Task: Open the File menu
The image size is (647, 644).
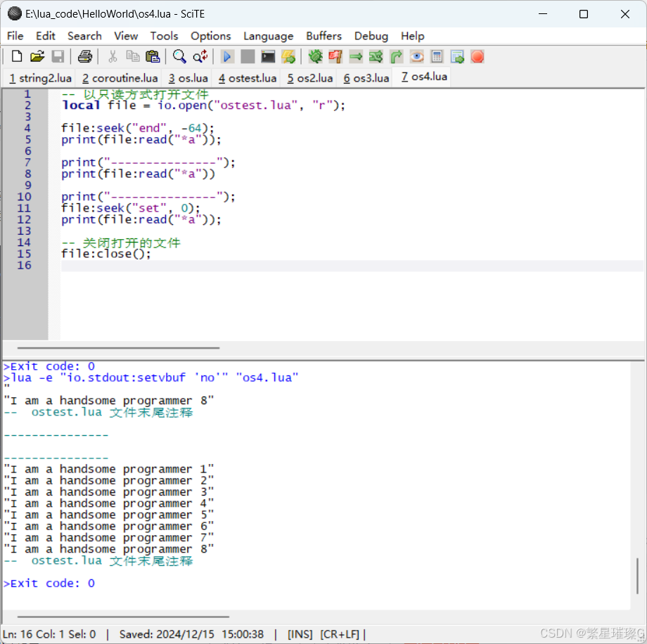Action: [x=15, y=36]
